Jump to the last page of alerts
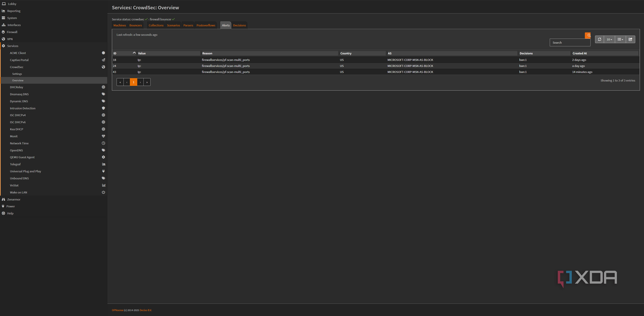This screenshot has height=316, width=644. click(147, 82)
